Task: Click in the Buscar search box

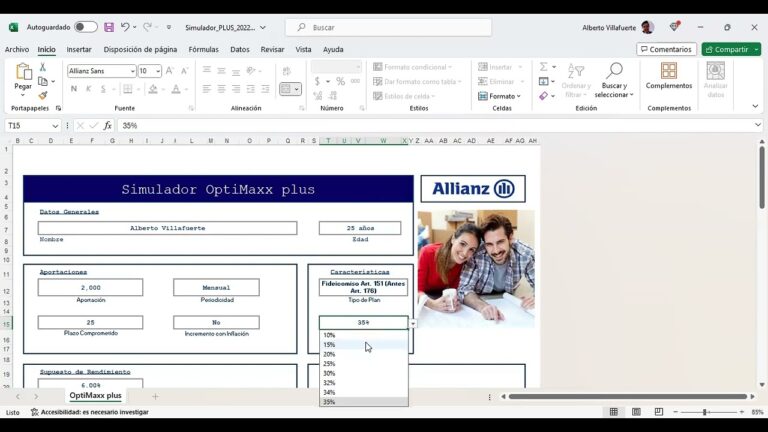Action: pyautogui.click(x=388, y=27)
